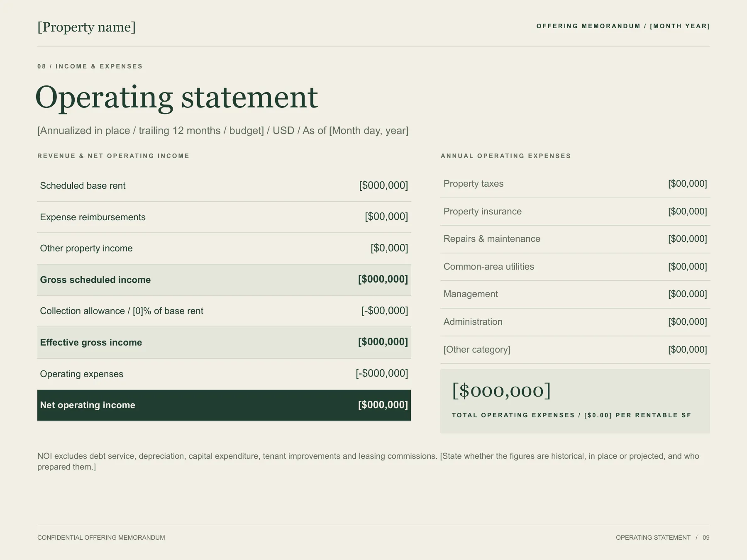Click the Operating expenses [-$000,000] value
The image size is (747, 560).
pyautogui.click(x=382, y=373)
